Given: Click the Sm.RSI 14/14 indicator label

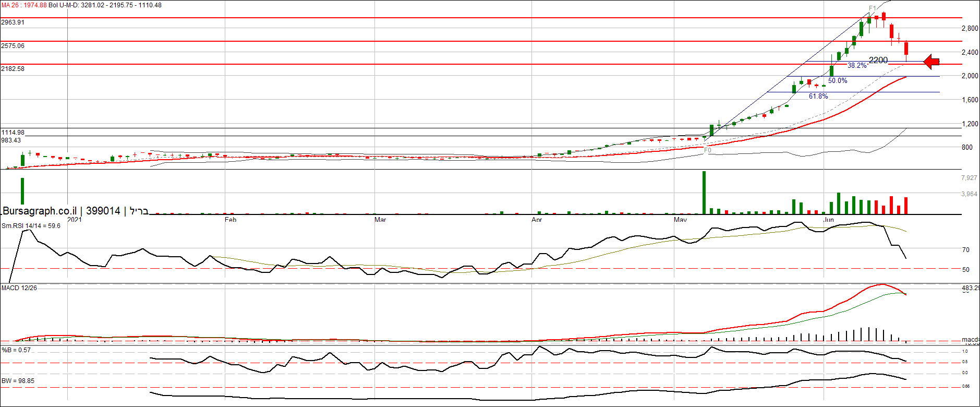Looking at the screenshot, I should pos(31,226).
